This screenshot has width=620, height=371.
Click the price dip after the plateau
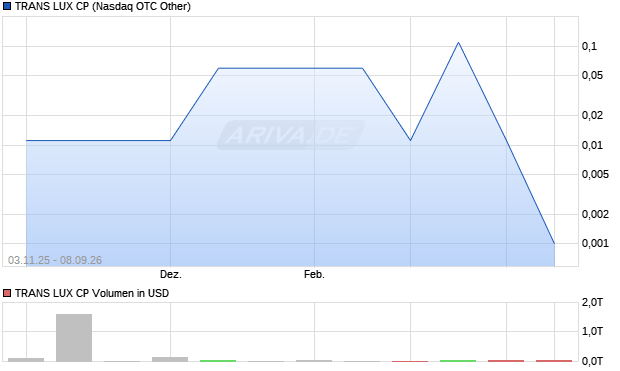(x=410, y=140)
